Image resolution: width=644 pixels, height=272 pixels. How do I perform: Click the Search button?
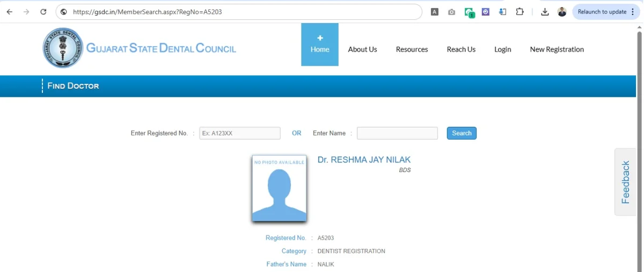click(462, 133)
